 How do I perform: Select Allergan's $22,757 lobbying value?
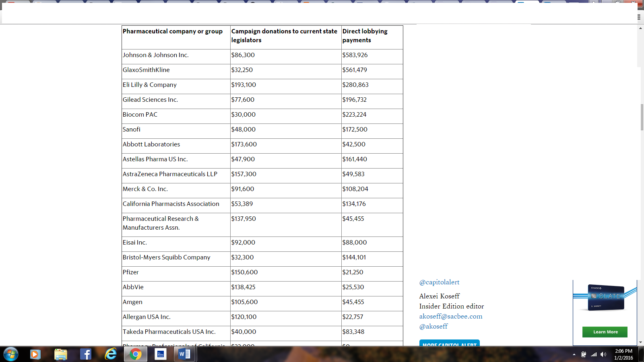click(x=353, y=317)
